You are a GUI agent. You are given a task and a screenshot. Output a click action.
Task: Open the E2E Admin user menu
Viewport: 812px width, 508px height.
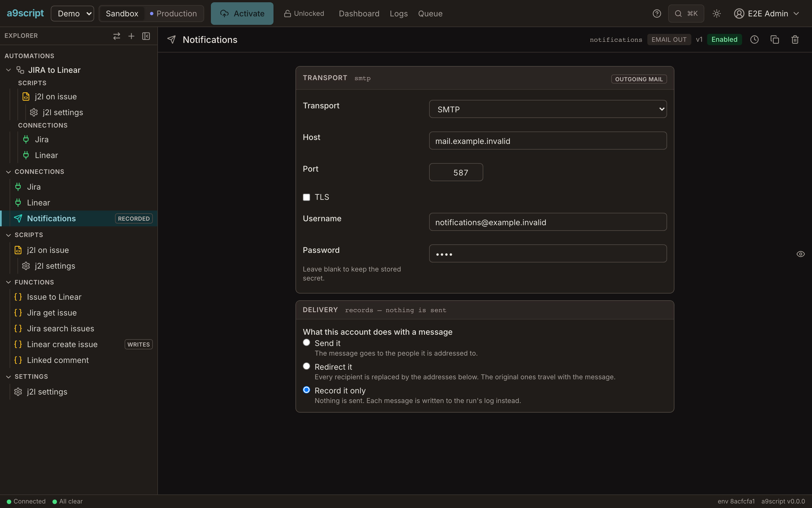(766, 14)
